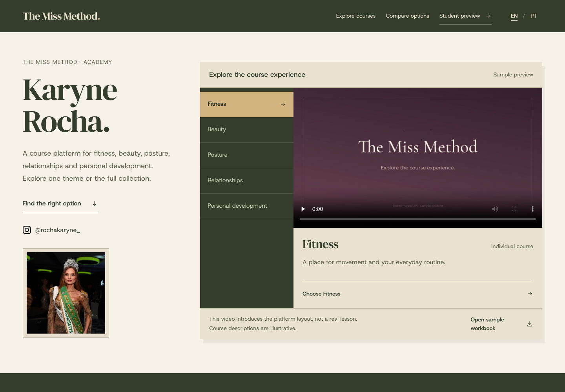Viewport: 565px width, 392px height.
Task: Play the course preview video
Action: pyautogui.click(x=303, y=209)
